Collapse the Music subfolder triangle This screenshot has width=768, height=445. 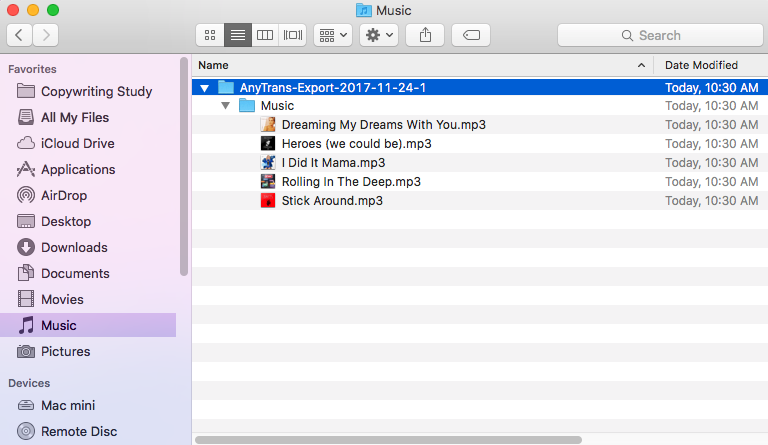pos(225,105)
